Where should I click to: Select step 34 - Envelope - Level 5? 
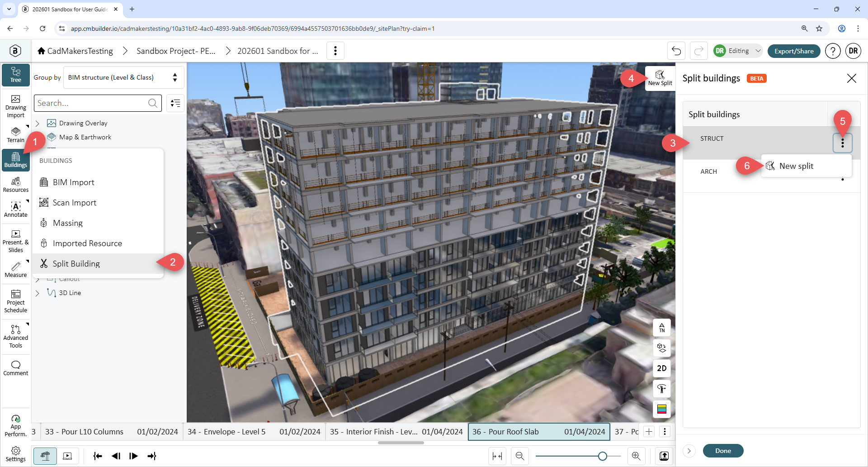pyautogui.click(x=254, y=432)
